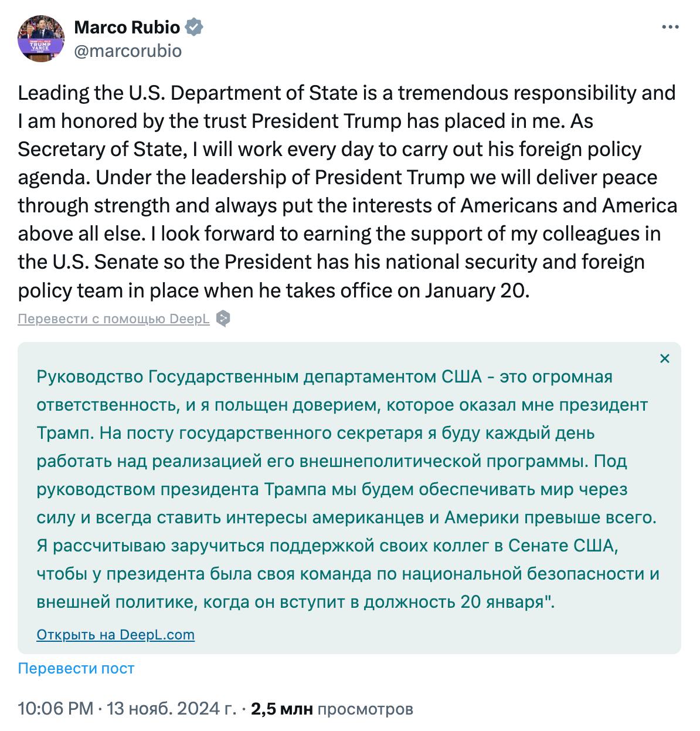Click 'January 20' at the tweet's end
Viewport: 700px width, 731px height.
pyautogui.click(x=475, y=290)
